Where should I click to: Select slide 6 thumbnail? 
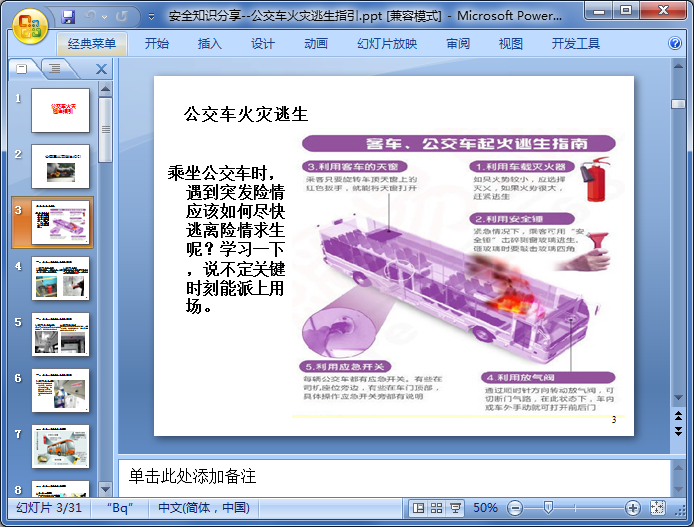point(60,391)
